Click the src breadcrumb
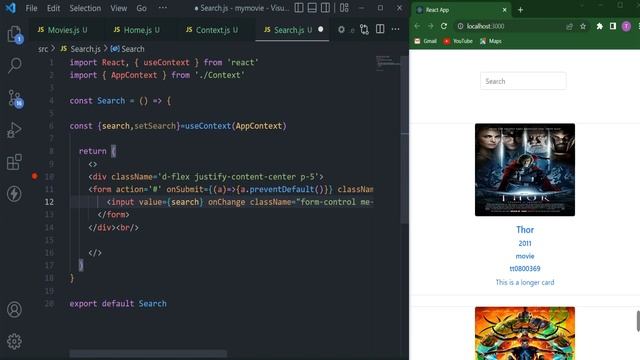The width and height of the screenshot is (640, 360). pos(43,49)
